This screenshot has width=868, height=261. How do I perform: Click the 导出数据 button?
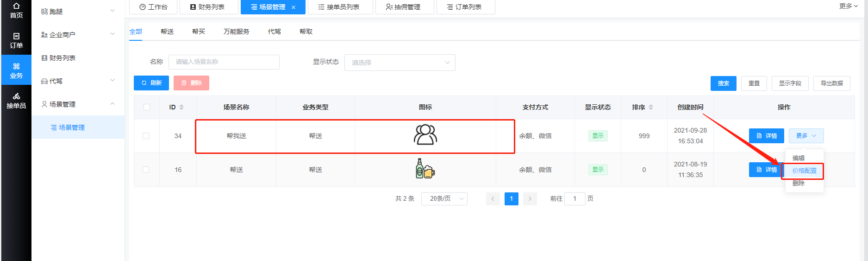click(832, 83)
